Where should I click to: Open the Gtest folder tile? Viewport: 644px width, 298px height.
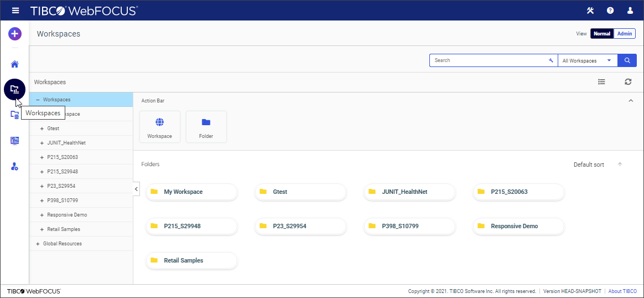(x=300, y=192)
